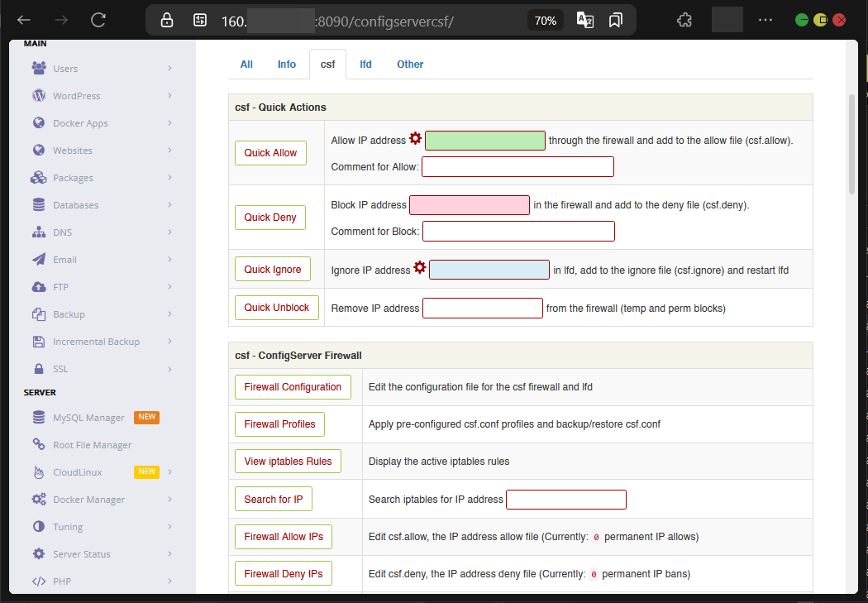Focus the Comment for Allow field
This screenshot has height=603, width=868.
pos(517,166)
